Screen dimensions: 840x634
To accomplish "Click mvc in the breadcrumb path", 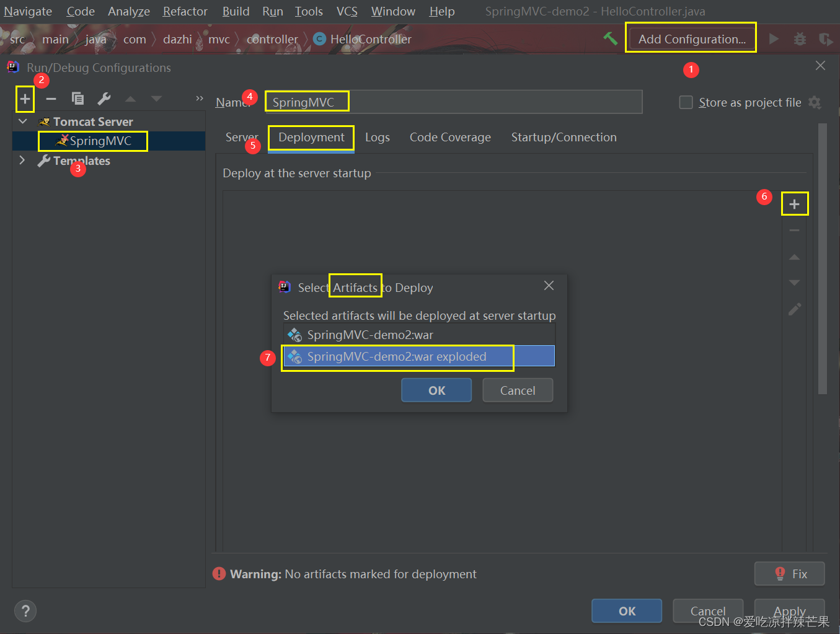I will click(219, 39).
